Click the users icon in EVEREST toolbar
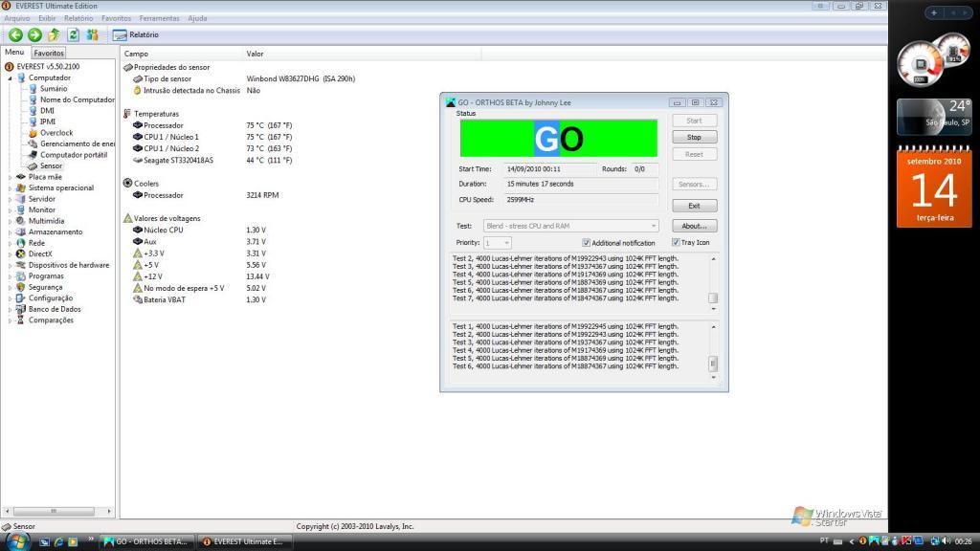The height and width of the screenshot is (551, 980). [93, 35]
